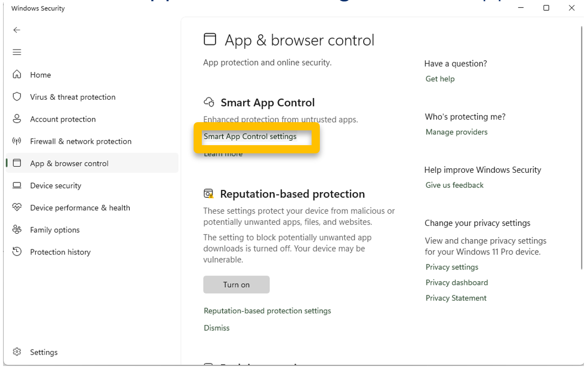Click the Device performance & health heart icon

point(17,208)
